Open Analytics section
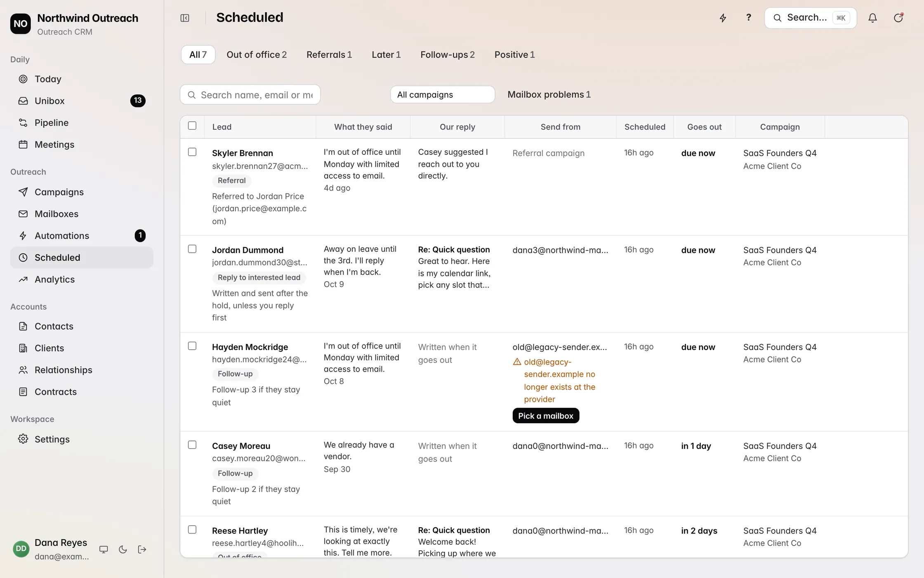The height and width of the screenshot is (578, 924). [x=82, y=280]
